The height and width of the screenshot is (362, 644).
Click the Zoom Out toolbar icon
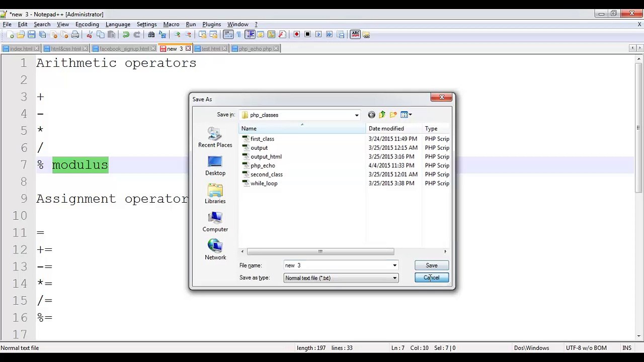click(x=188, y=35)
